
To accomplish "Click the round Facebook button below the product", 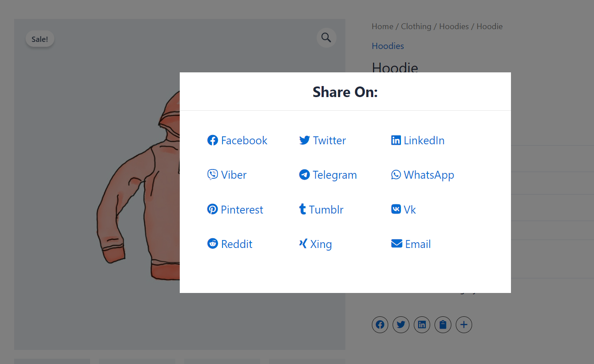I will (x=380, y=325).
